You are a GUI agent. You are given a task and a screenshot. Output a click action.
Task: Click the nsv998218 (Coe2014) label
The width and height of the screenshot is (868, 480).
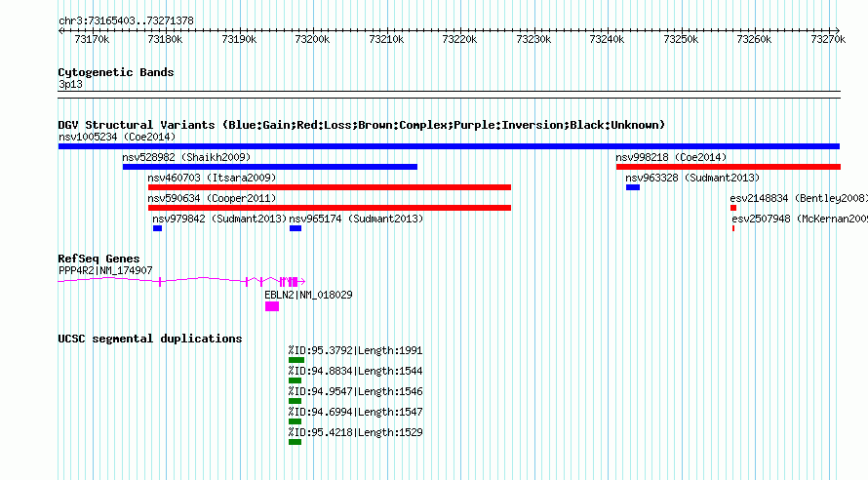pyautogui.click(x=672, y=158)
